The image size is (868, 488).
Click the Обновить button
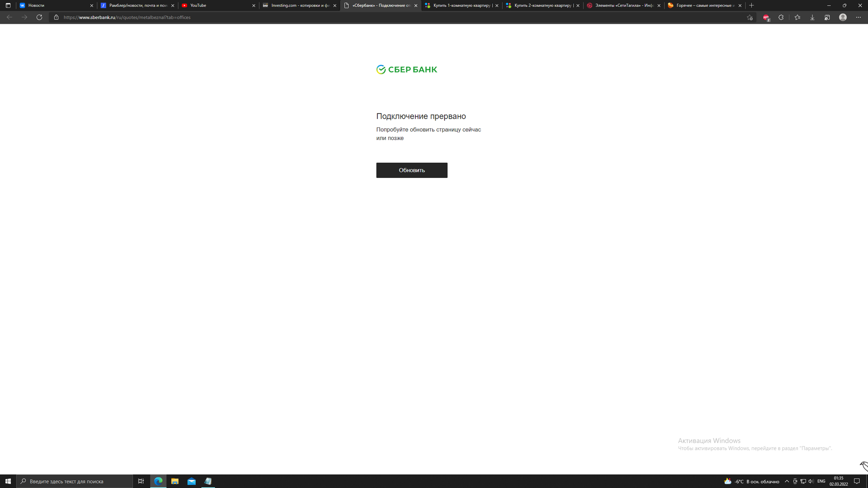coord(412,170)
